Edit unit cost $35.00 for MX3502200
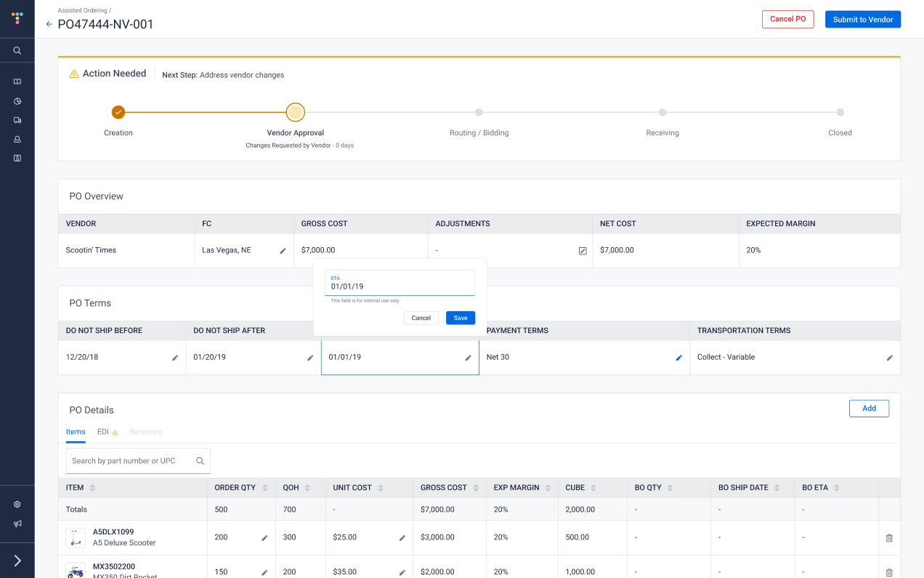924x578 pixels. coord(402,573)
